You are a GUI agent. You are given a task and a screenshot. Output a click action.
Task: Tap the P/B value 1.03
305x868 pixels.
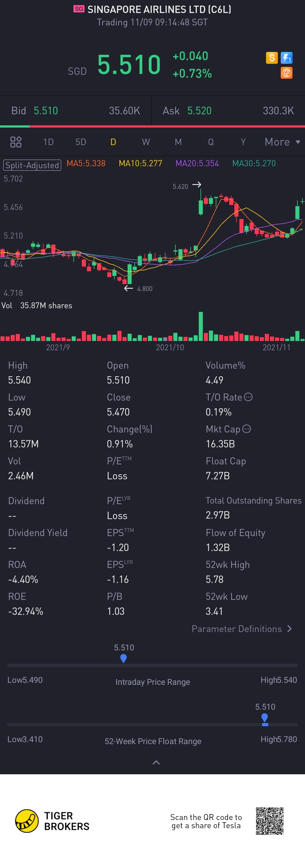click(x=116, y=611)
